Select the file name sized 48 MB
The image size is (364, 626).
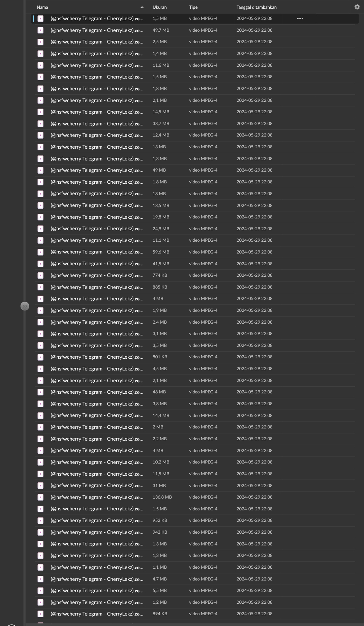tap(97, 392)
